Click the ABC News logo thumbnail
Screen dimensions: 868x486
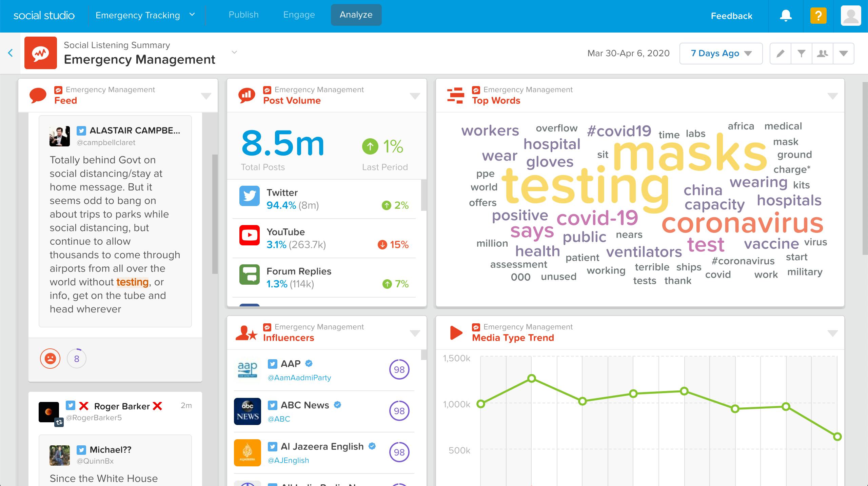point(248,411)
